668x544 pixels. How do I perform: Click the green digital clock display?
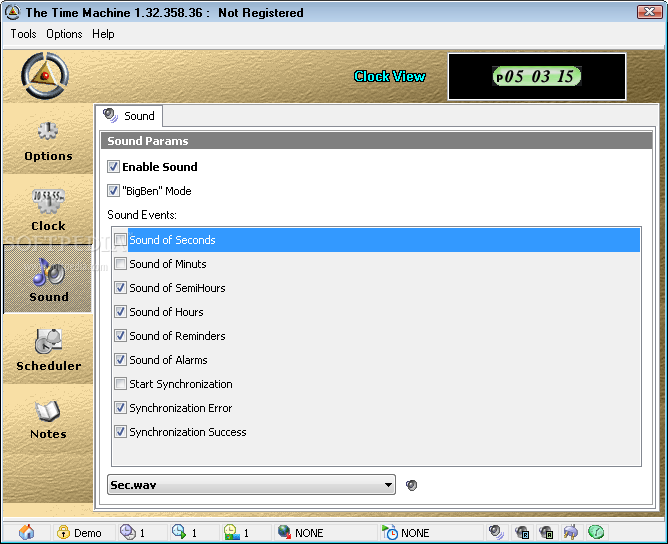(537, 76)
